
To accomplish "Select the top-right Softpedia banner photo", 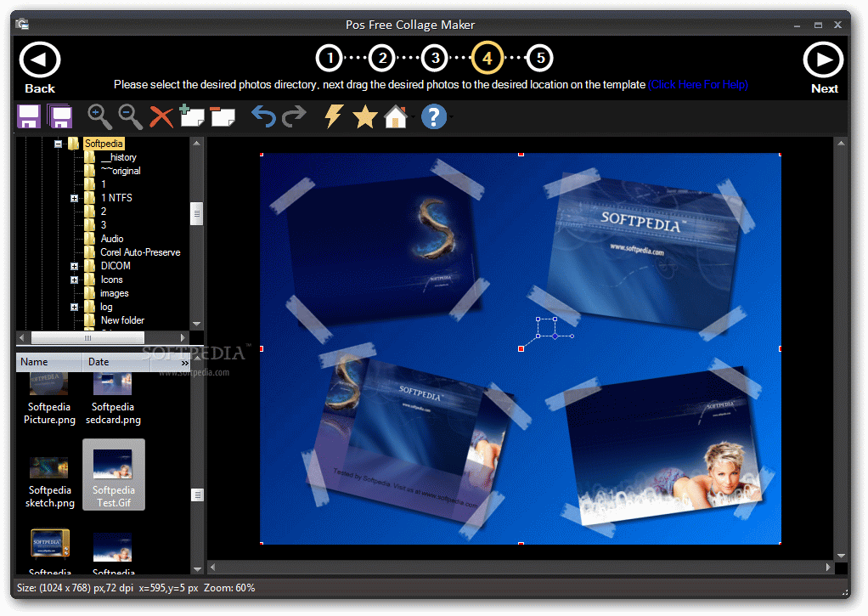I will click(x=645, y=252).
